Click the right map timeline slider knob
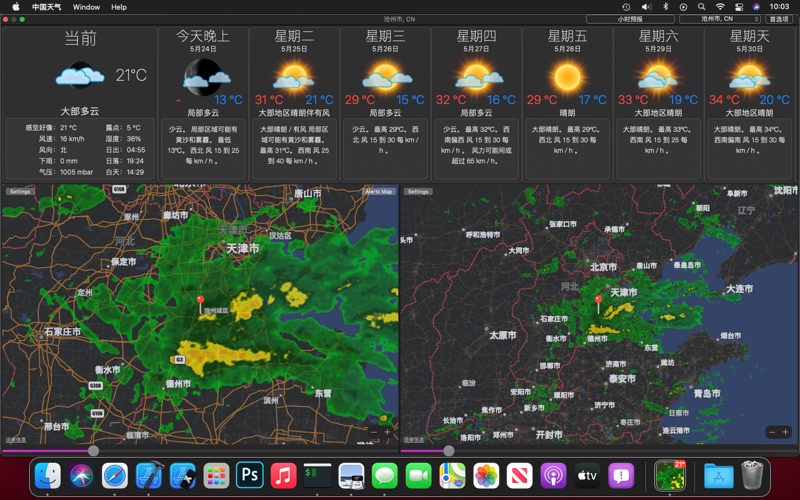 pyautogui.click(x=448, y=451)
